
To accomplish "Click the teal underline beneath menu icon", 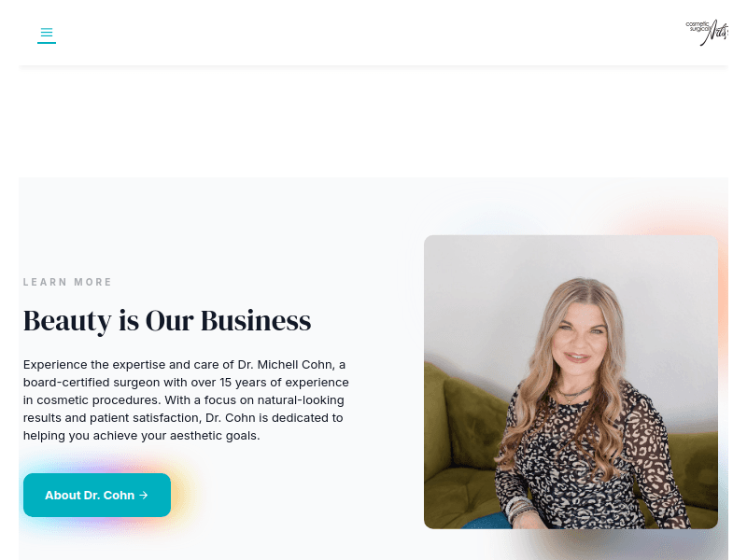I will 47,43.
